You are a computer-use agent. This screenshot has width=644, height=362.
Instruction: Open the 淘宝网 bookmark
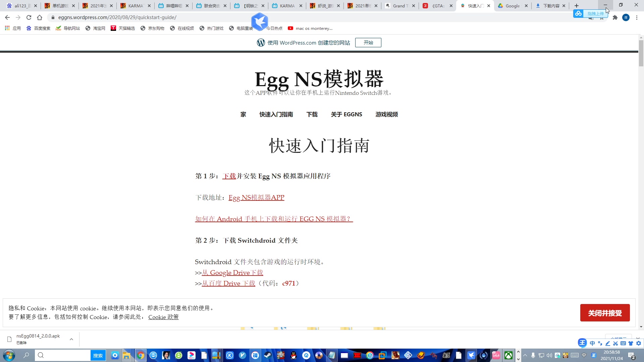point(95,28)
